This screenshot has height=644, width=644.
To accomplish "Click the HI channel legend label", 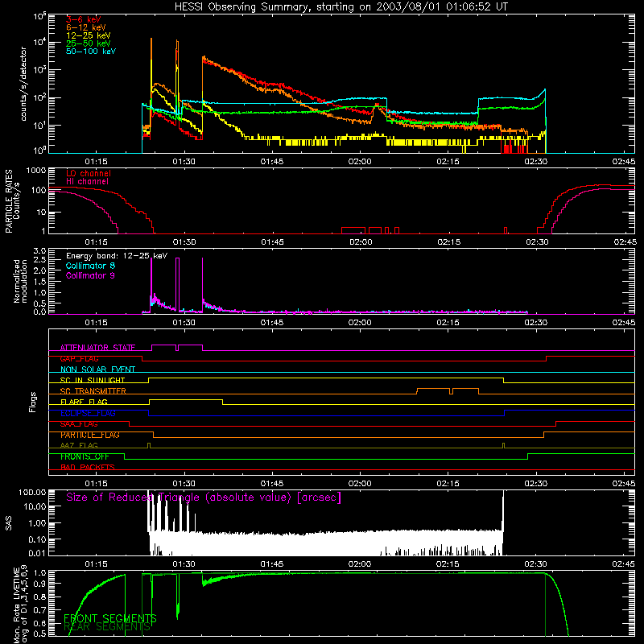I will (87, 182).
